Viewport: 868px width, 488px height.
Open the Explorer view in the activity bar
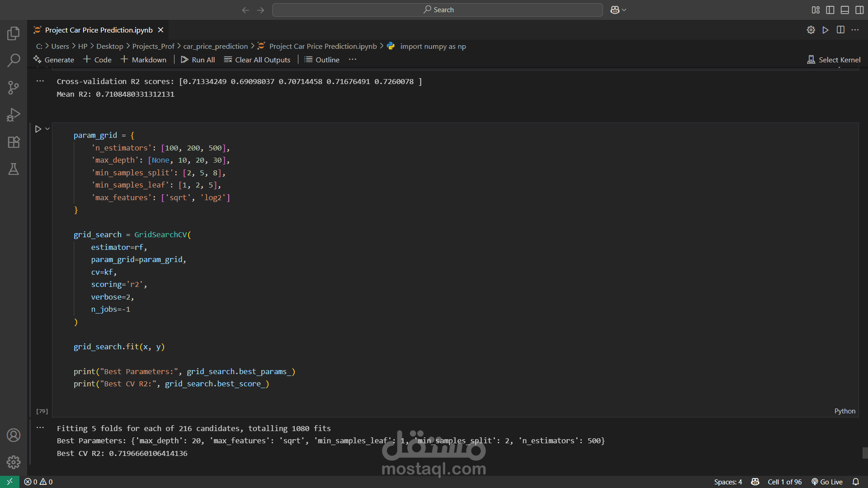point(14,33)
